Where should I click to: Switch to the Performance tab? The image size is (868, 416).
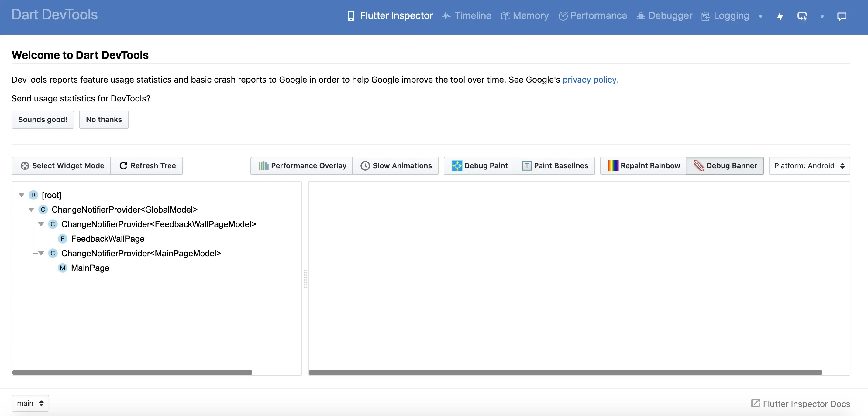[x=593, y=15]
